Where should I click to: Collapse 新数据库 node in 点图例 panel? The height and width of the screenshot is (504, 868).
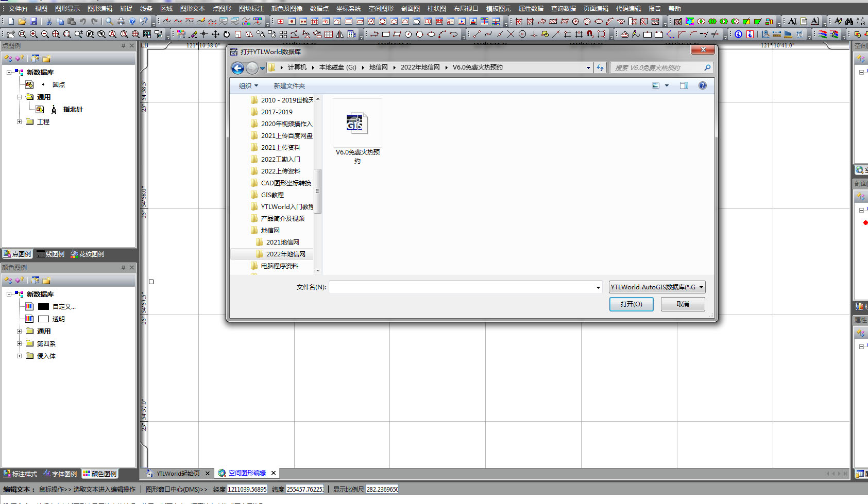tap(9, 72)
